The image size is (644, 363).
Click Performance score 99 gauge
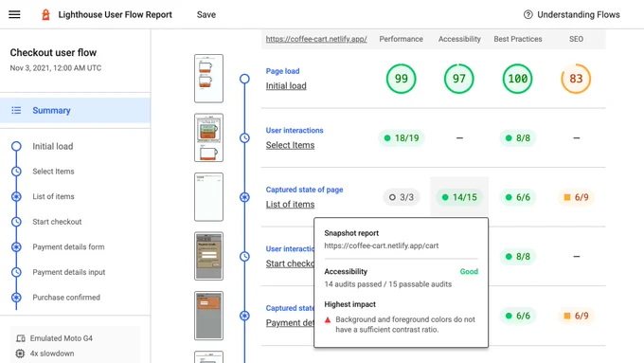coord(401,79)
